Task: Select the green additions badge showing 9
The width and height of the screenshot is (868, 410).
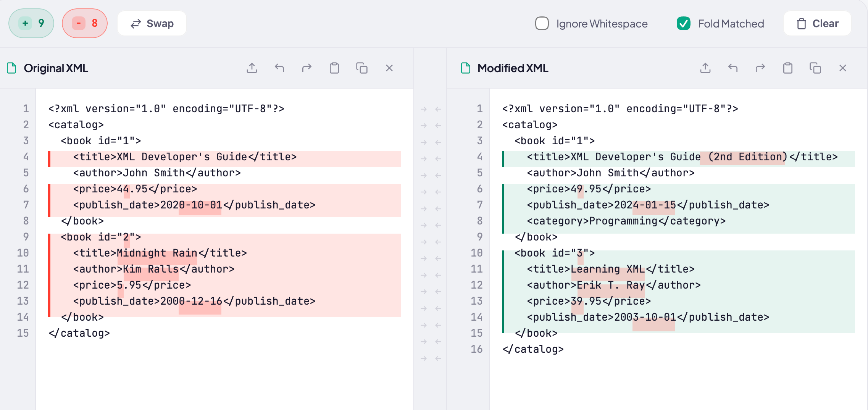Action: click(31, 23)
